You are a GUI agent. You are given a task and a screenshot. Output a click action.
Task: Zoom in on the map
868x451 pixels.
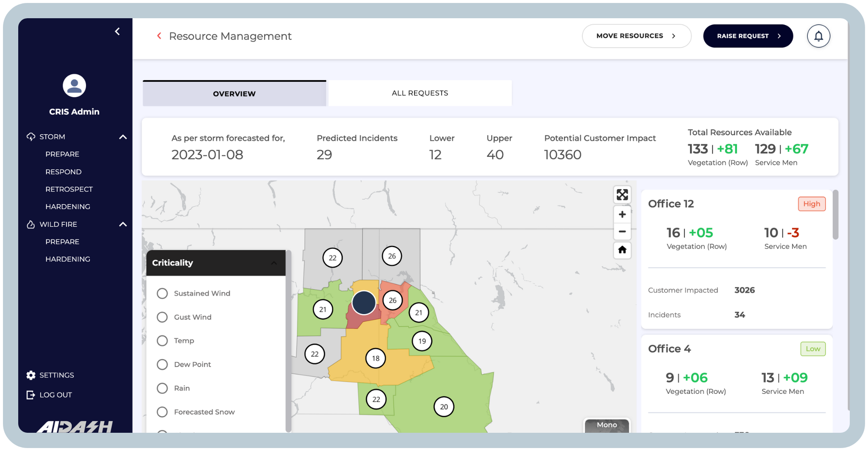tap(622, 214)
